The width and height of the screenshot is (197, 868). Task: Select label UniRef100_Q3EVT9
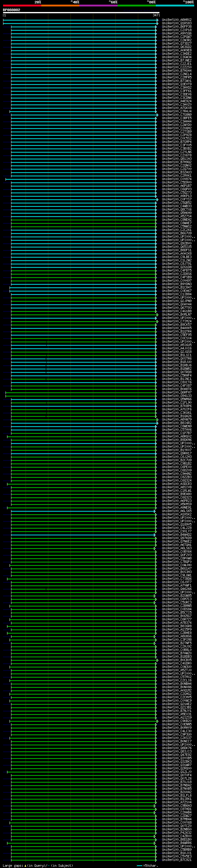pyautogui.click(x=176, y=84)
